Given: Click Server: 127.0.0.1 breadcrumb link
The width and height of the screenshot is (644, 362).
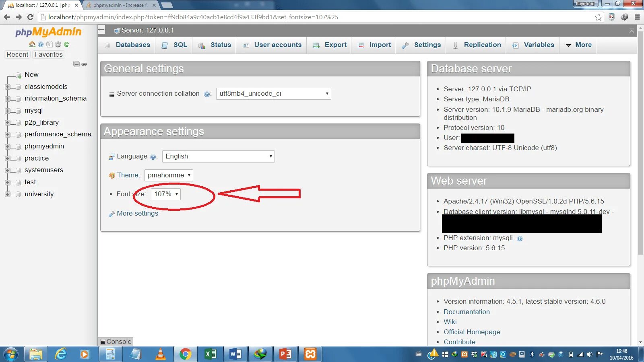Looking at the screenshot, I should [x=147, y=31].
